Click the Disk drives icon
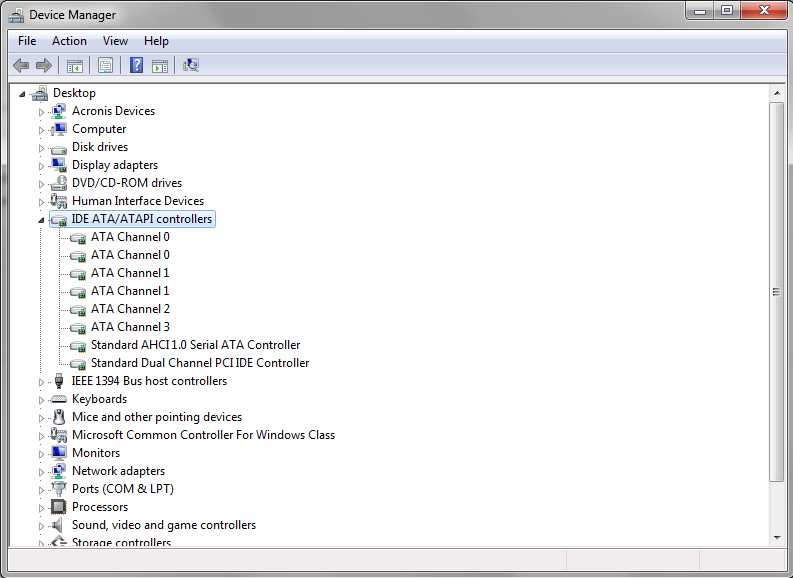Image resolution: width=793 pixels, height=578 pixels. click(x=59, y=149)
